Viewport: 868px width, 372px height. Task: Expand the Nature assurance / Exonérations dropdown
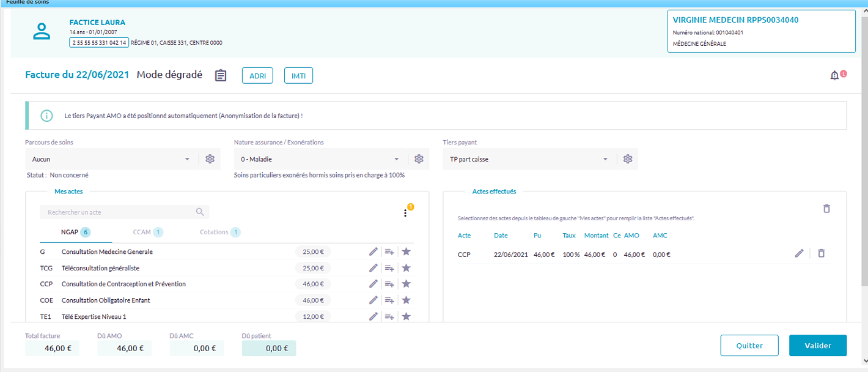tap(396, 159)
